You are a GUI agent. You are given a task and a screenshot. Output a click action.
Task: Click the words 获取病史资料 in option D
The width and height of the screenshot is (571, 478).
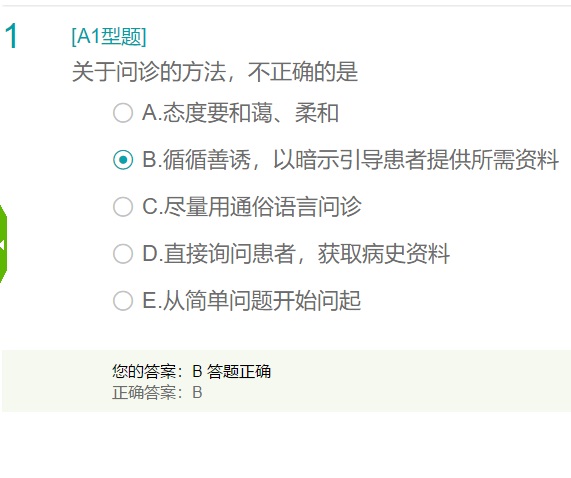tap(384, 254)
